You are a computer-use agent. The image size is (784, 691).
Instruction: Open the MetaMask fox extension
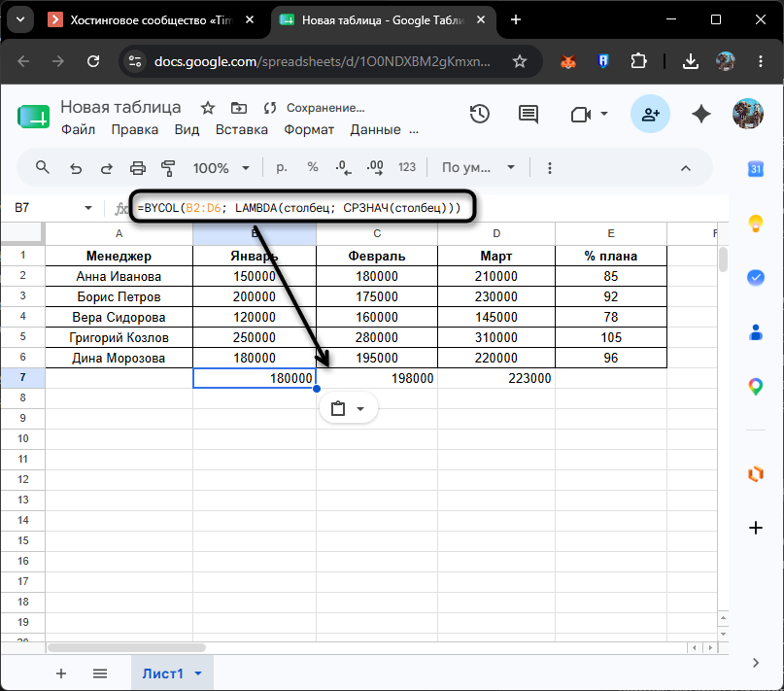click(x=568, y=61)
